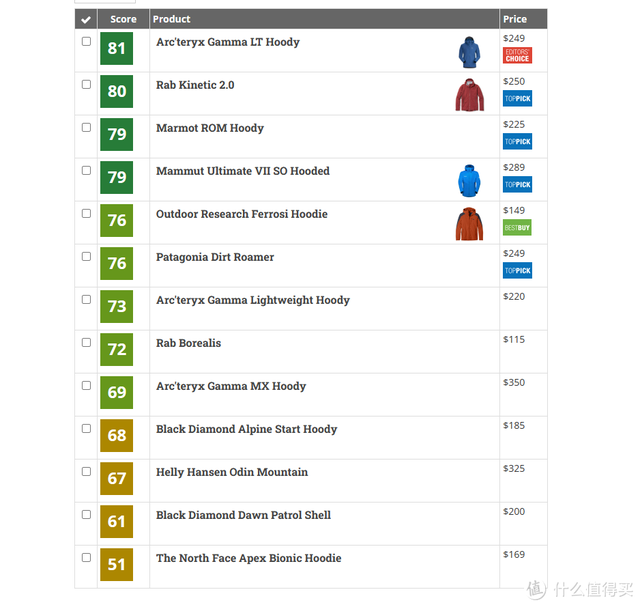Check The North Face Apex Bionic Hoodie box
640x607 pixels.
click(86, 558)
